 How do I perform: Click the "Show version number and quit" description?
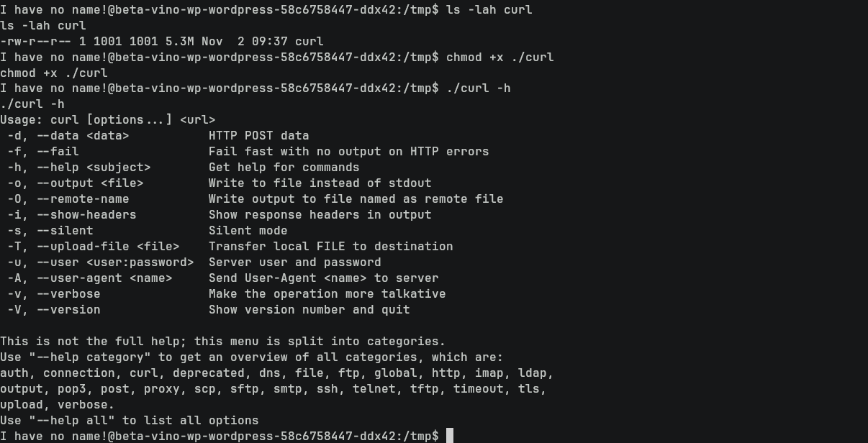click(309, 309)
